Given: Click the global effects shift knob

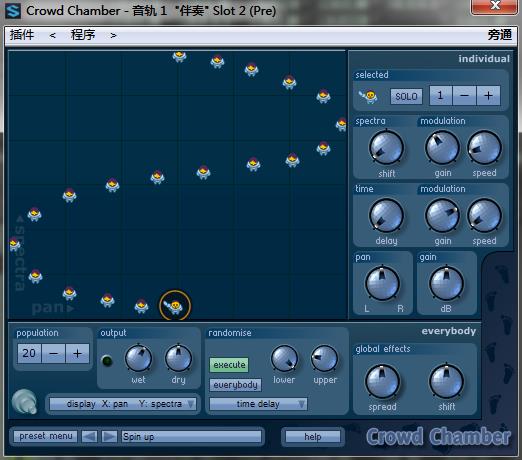Looking at the screenshot, I should (x=446, y=382).
